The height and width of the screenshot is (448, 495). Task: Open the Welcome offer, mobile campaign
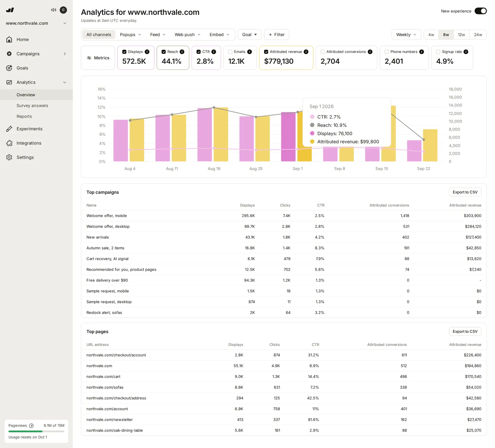point(284,216)
